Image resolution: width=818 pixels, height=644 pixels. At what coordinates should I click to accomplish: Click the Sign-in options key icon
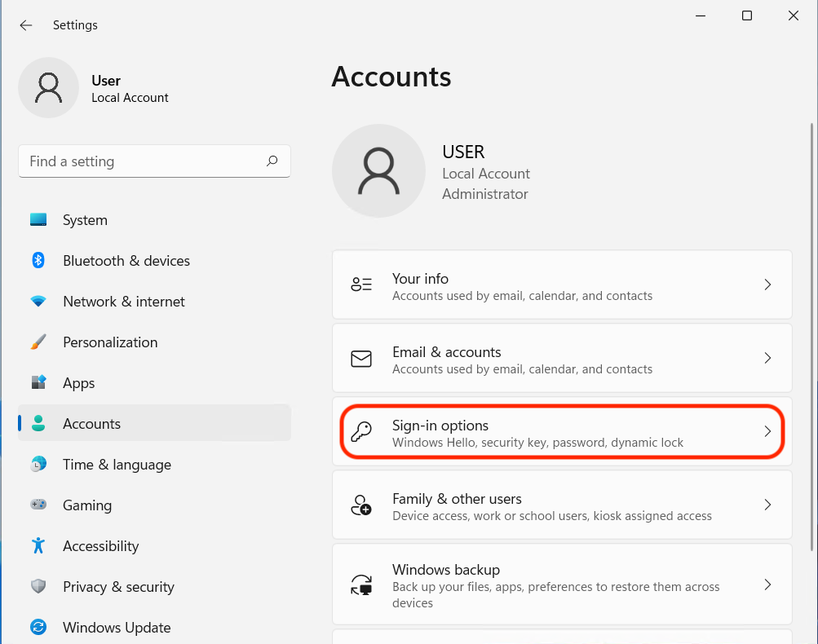360,432
